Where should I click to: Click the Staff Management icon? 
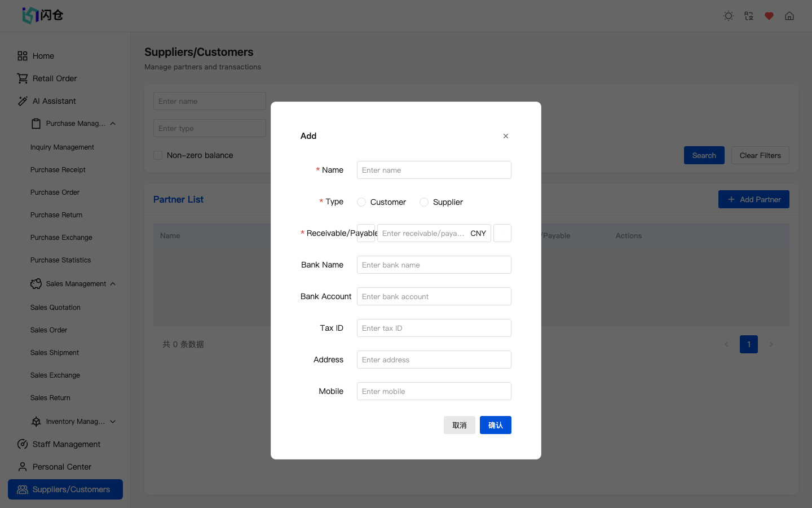tap(23, 444)
